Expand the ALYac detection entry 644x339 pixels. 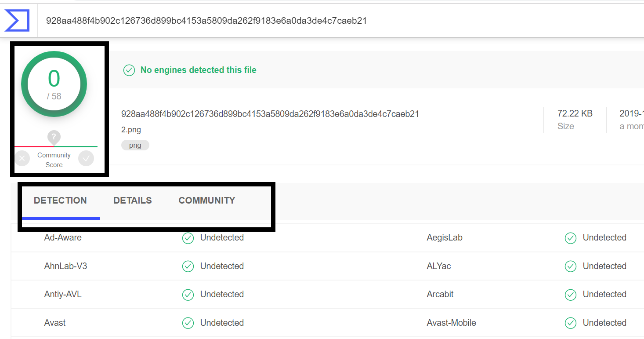tap(439, 266)
